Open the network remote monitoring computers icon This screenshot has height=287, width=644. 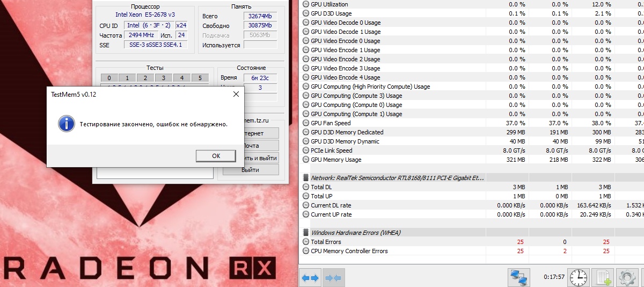click(519, 278)
